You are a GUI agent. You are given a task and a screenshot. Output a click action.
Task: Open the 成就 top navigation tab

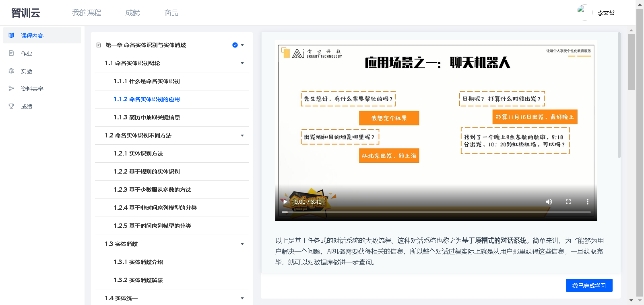(x=132, y=13)
